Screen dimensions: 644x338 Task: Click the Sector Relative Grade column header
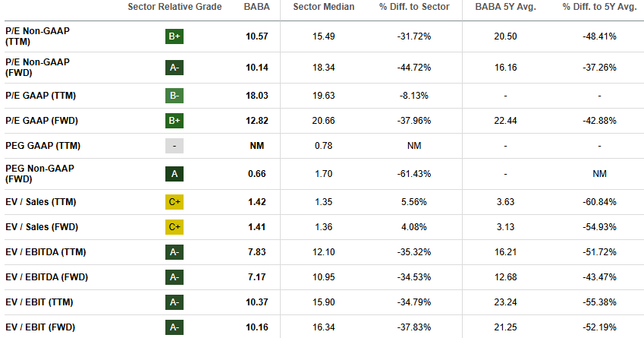(x=175, y=8)
